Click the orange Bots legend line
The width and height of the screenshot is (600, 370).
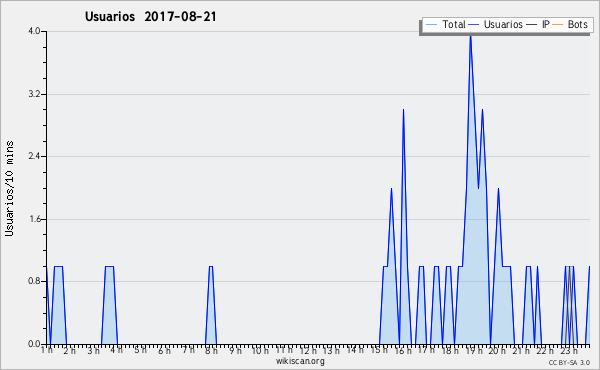[558, 25]
